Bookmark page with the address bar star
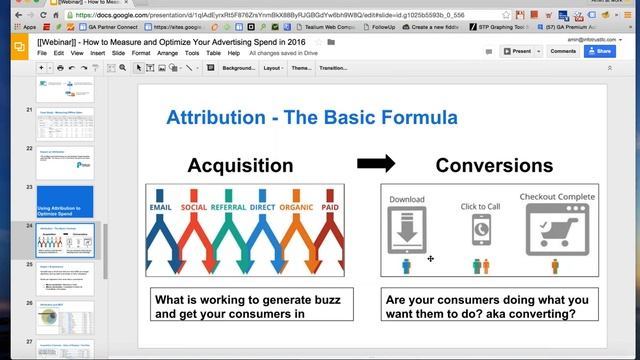The image size is (640, 360). pyautogui.click(x=506, y=15)
